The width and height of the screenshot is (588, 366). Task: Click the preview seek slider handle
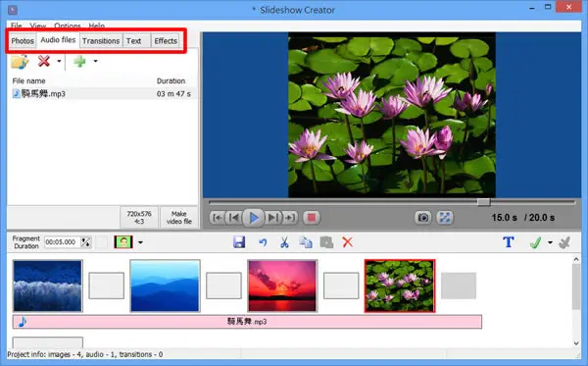pyautogui.click(x=484, y=202)
